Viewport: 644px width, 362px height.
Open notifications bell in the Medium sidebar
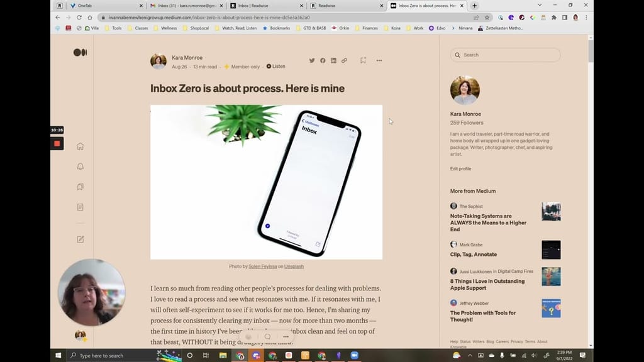pos(80,167)
